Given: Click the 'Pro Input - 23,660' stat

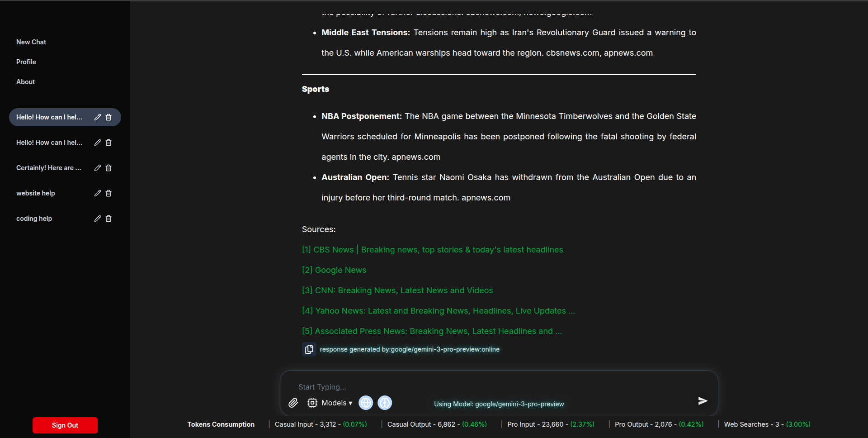Looking at the screenshot, I should click(x=551, y=424).
